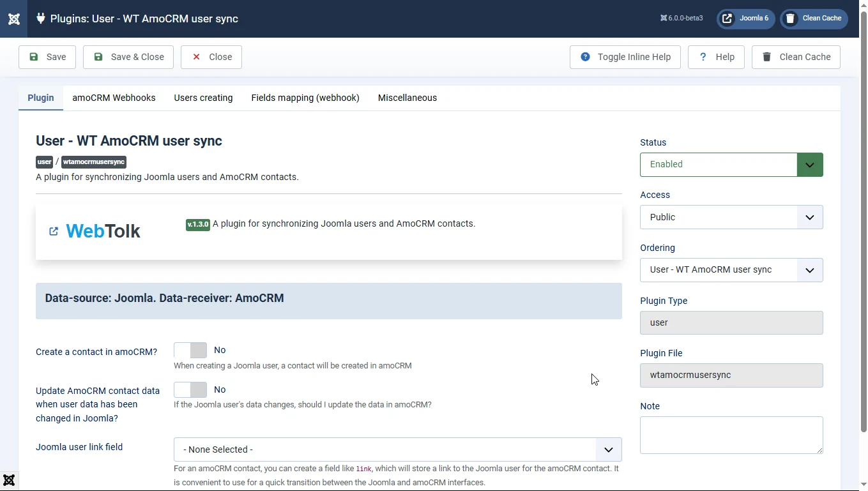This screenshot has width=868, height=491.
Task: Click the red X icon on Close button
Action: click(x=196, y=57)
